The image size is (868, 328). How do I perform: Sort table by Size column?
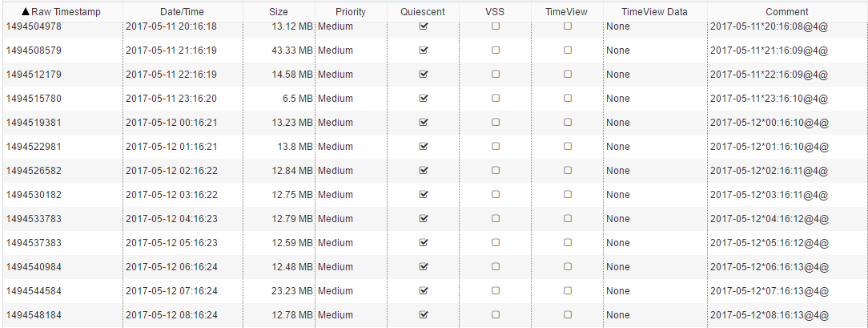pos(279,12)
